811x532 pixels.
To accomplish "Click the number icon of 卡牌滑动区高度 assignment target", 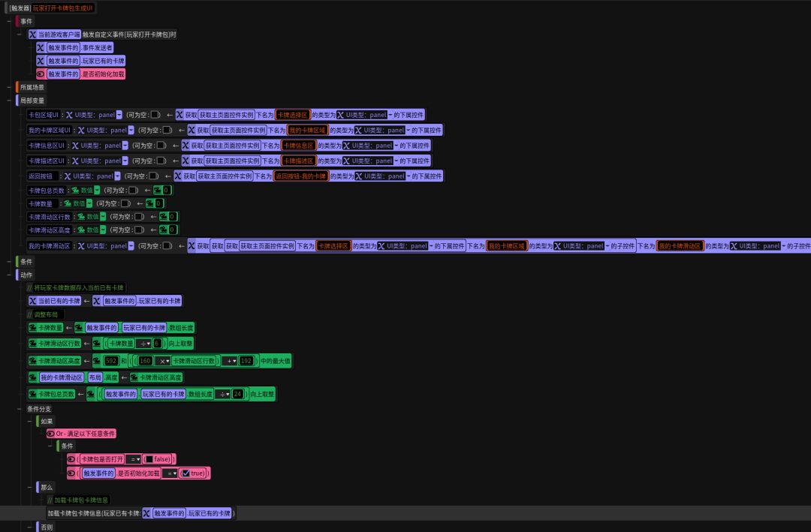I will point(32,361).
